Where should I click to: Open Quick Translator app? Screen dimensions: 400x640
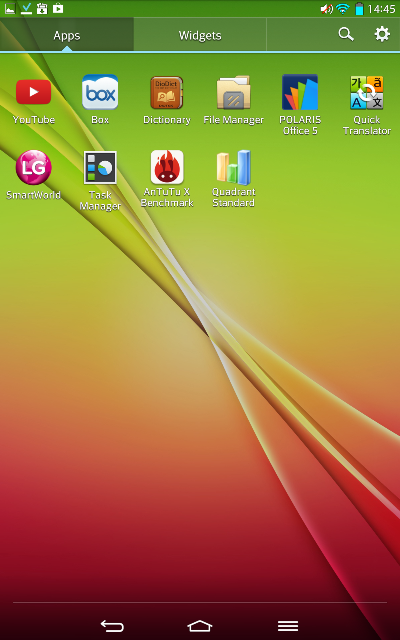click(x=367, y=105)
